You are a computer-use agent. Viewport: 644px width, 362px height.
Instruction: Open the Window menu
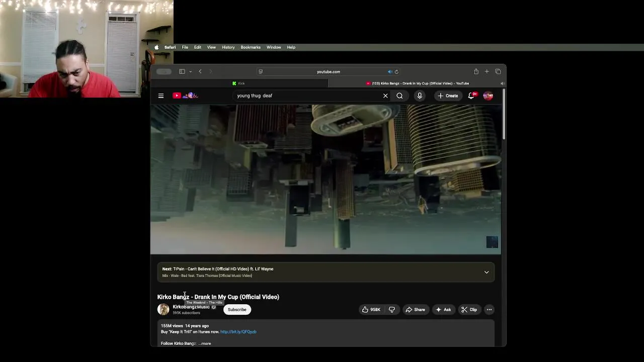[x=274, y=47]
